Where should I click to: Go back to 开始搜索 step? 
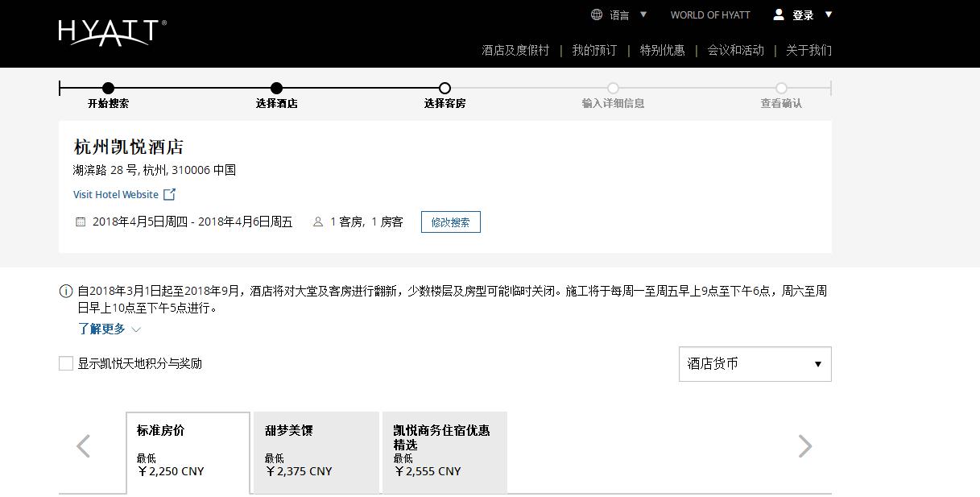click(108, 88)
